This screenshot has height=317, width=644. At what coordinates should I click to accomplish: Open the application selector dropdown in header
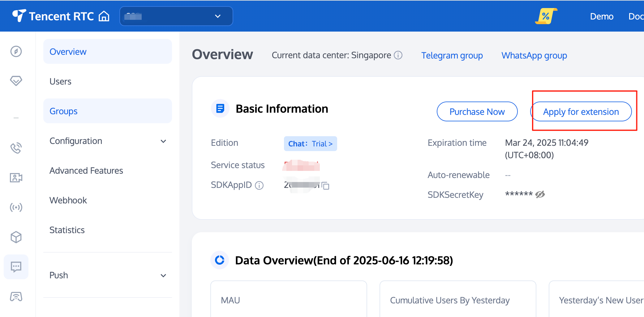[176, 16]
